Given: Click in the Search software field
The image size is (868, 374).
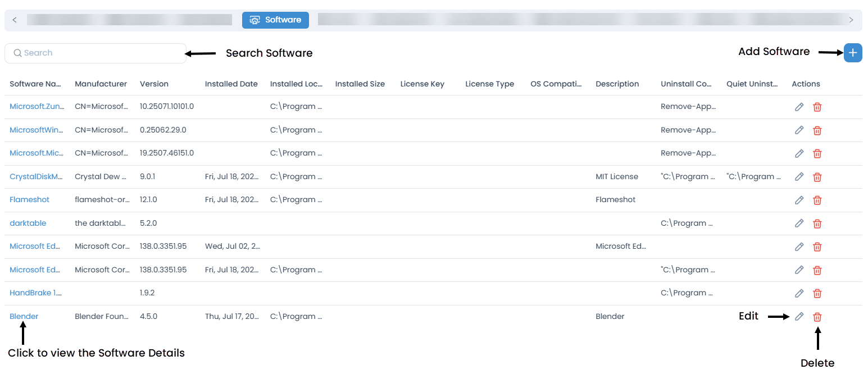Looking at the screenshot, I should click(96, 53).
